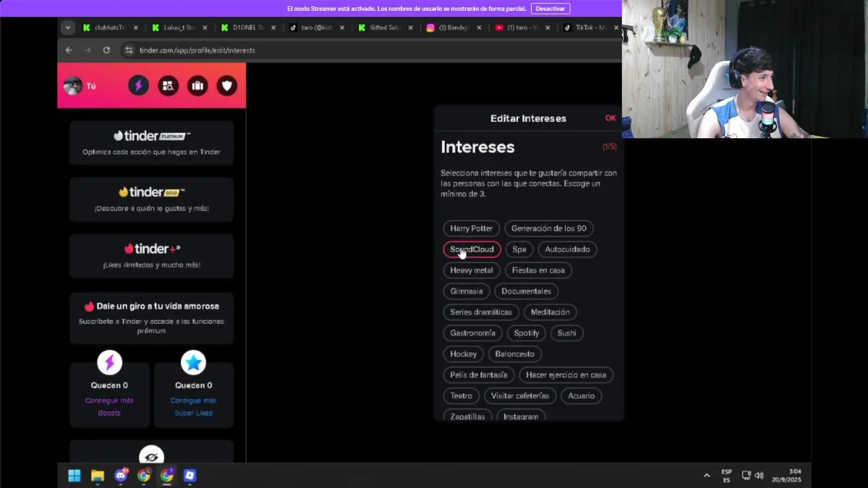Image resolution: width=868 pixels, height=488 pixels.
Task: Deselect the SoundCloud interest chip
Action: click(472, 249)
